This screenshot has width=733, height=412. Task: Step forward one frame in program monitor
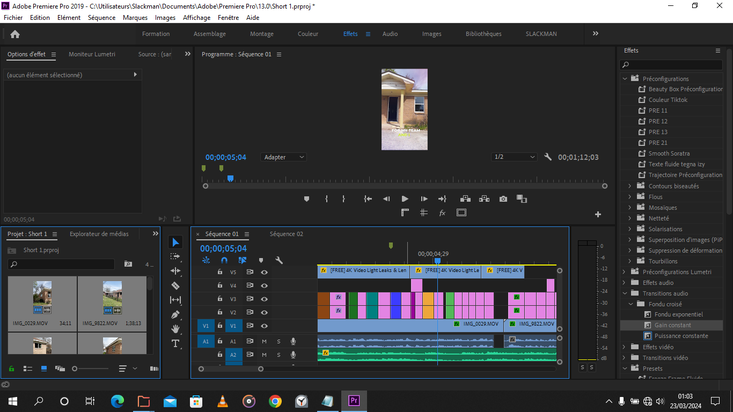tap(424, 199)
